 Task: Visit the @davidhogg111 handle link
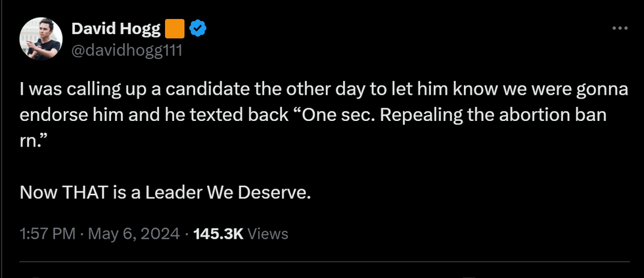coord(126,51)
